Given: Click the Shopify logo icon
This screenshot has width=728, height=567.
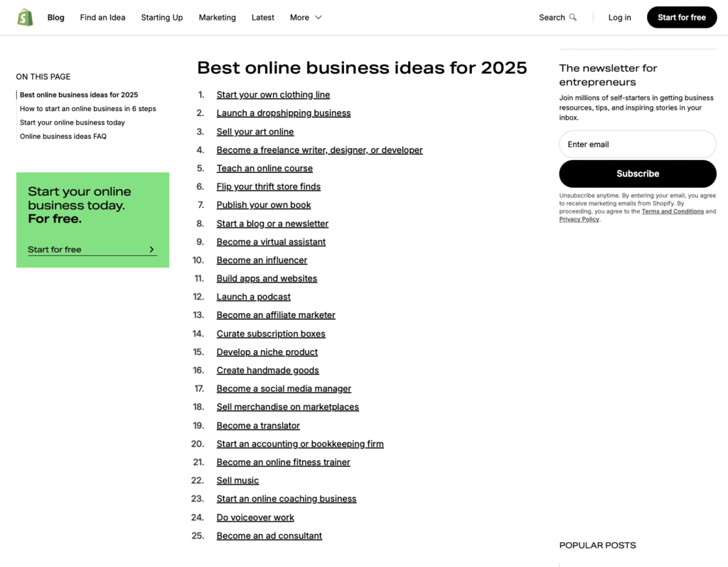Looking at the screenshot, I should coord(25,17).
